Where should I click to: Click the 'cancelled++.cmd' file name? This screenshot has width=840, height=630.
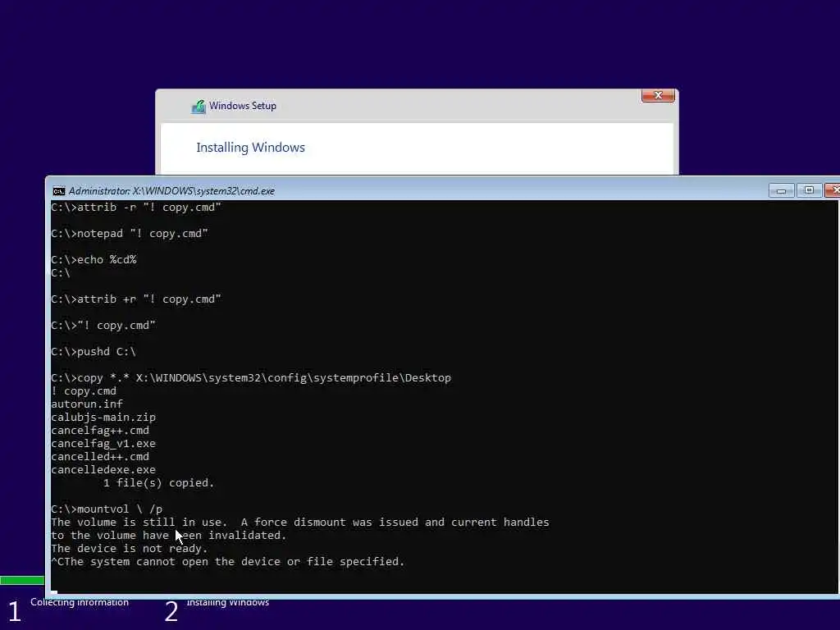point(100,456)
